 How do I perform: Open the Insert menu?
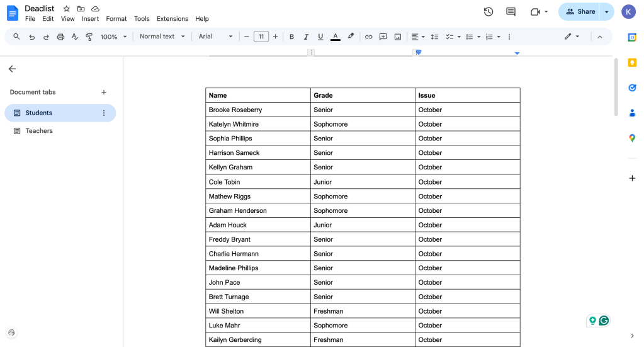(x=90, y=19)
